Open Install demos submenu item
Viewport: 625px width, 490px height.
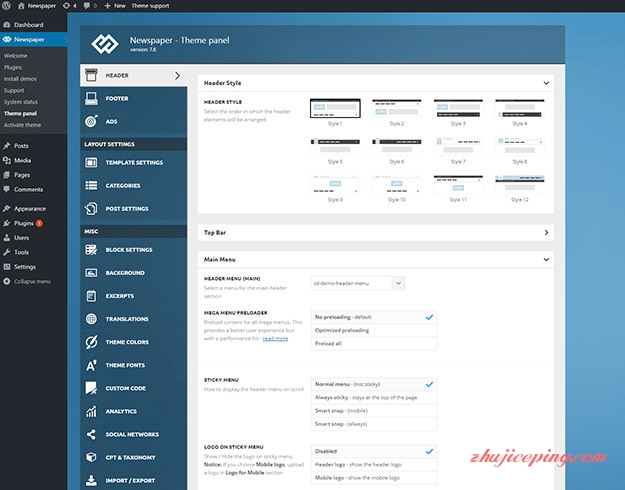[20, 79]
